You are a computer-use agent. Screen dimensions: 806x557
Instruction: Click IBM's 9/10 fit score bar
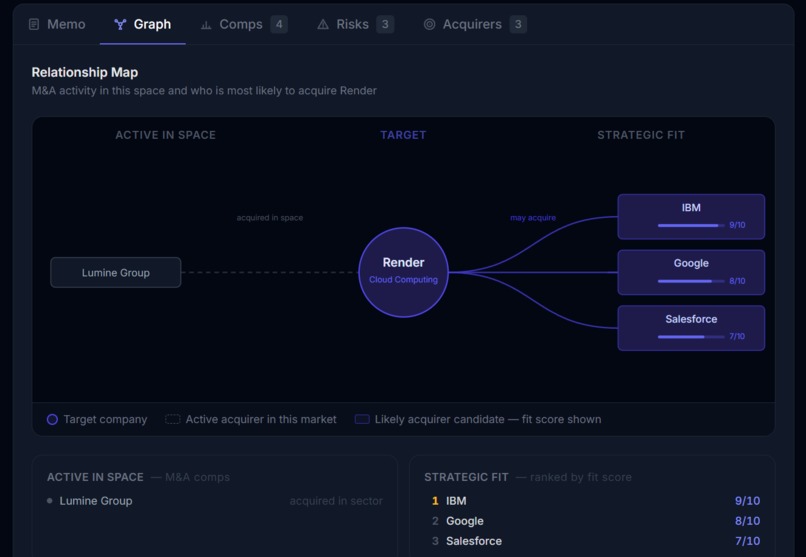click(691, 225)
